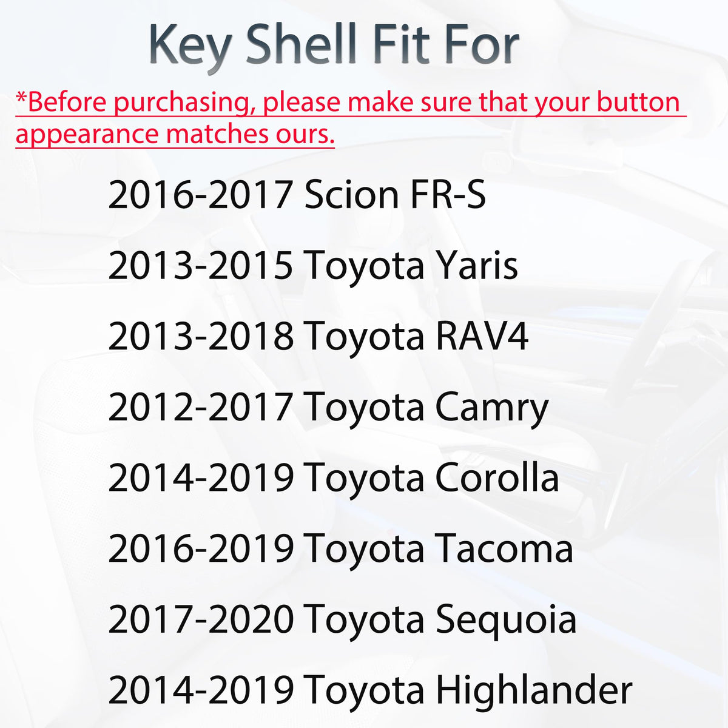Click the 2016-2017 year range beside Scion

click(x=200, y=195)
